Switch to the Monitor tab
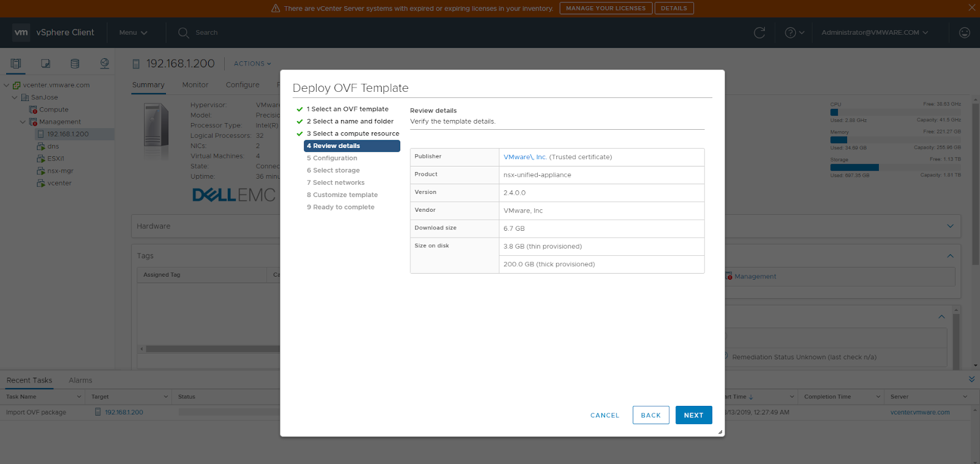Image resolution: width=980 pixels, height=464 pixels. 195,85
